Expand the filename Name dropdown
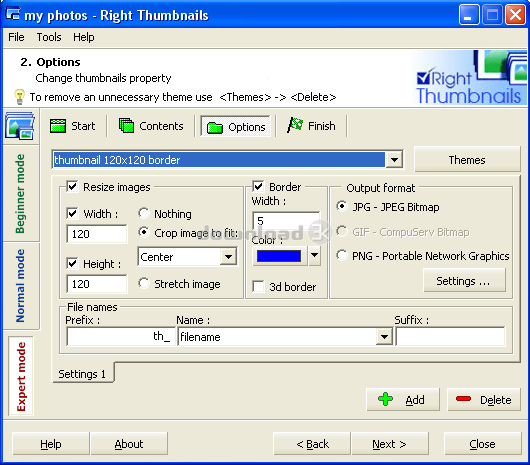Viewport: 530px width, 465px height. click(384, 337)
